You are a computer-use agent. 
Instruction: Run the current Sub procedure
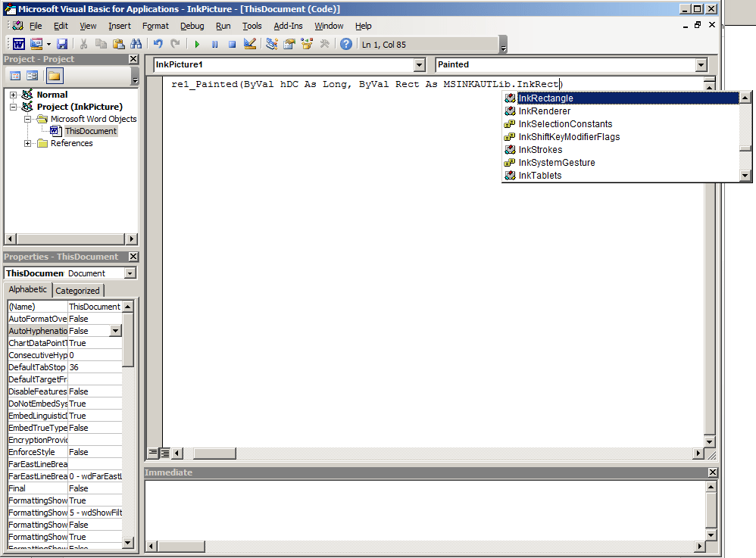196,43
